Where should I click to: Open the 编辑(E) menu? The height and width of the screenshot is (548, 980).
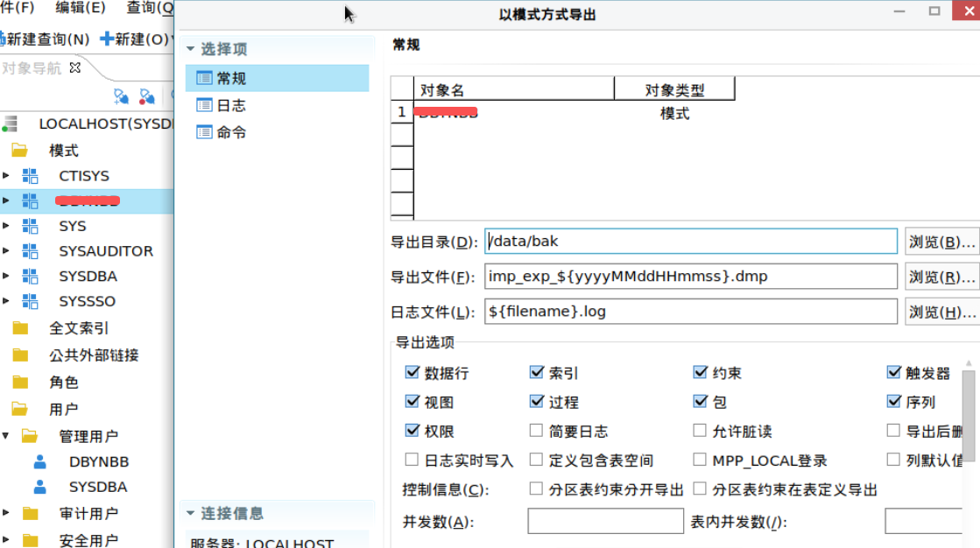point(80,8)
